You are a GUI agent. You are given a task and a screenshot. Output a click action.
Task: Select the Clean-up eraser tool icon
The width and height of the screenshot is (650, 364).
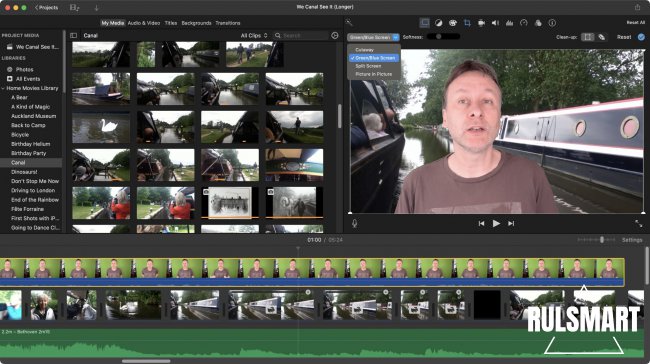[x=601, y=37]
